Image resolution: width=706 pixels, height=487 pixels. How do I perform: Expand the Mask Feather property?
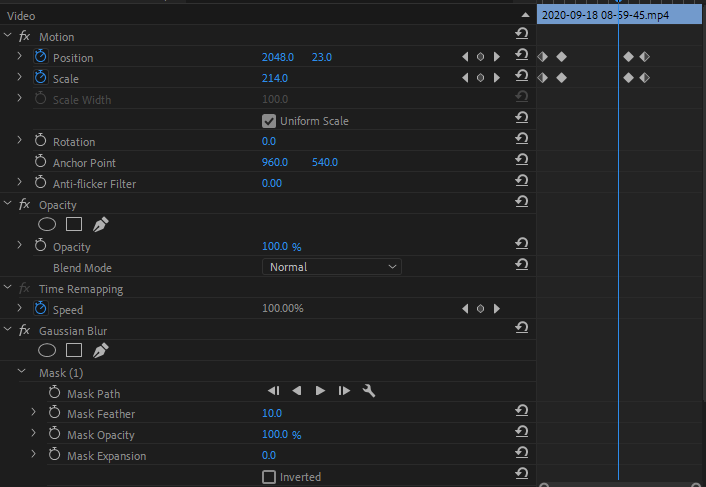[x=33, y=412]
